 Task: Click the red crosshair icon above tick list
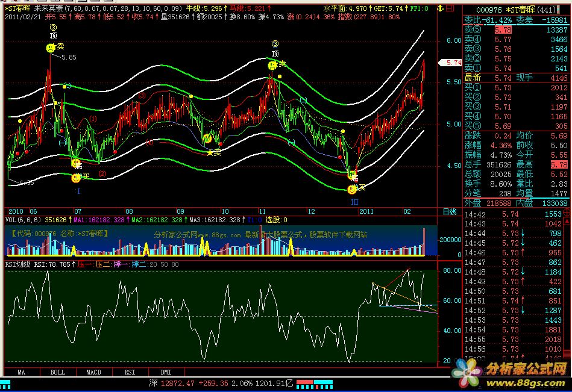click(567, 212)
